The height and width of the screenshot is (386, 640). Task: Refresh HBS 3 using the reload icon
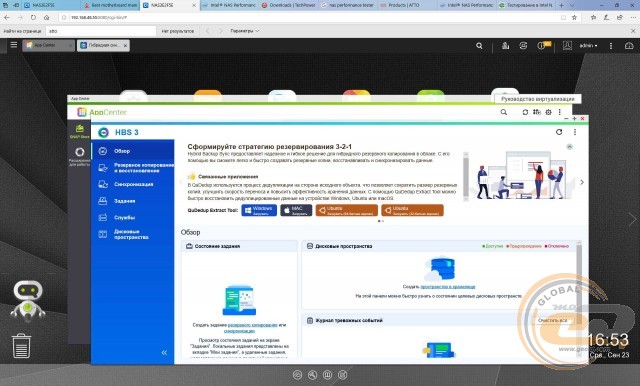[x=559, y=132]
